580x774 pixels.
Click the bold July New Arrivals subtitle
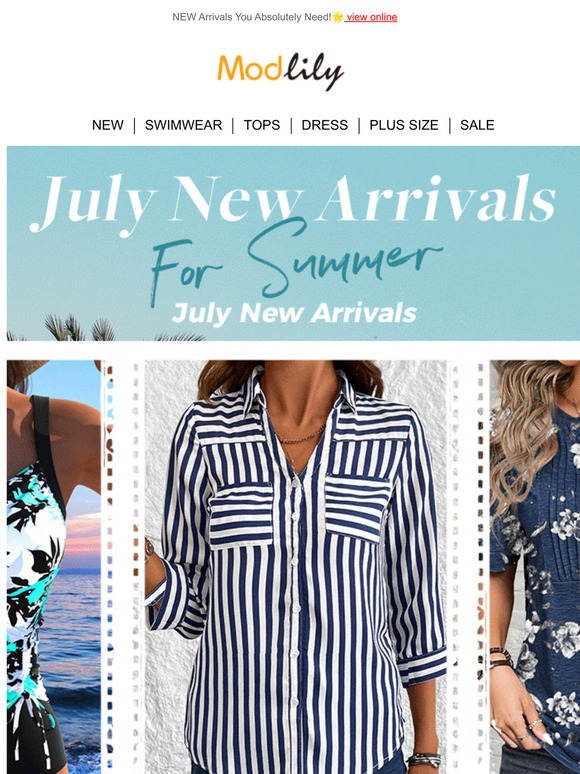coord(295,313)
